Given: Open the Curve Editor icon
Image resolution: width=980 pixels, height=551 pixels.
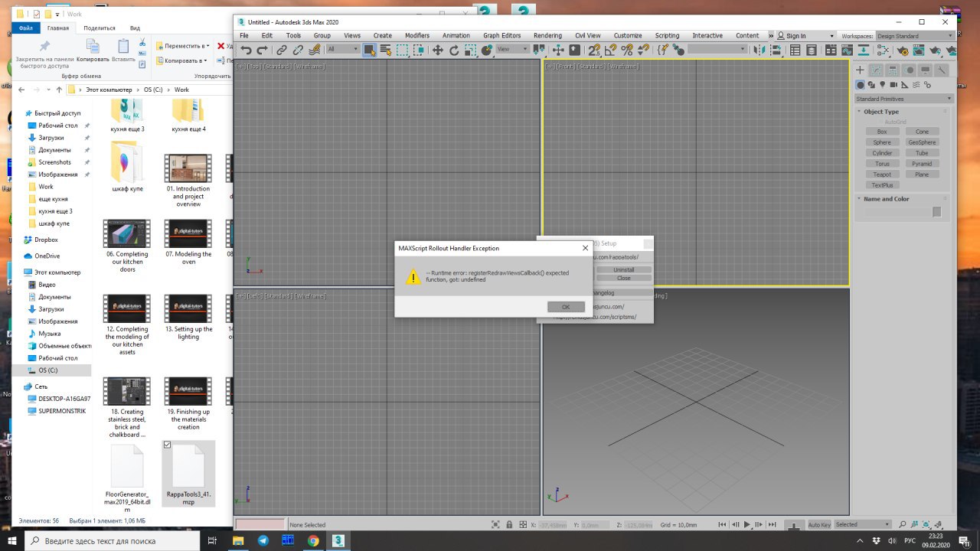Looking at the screenshot, I should click(847, 50).
